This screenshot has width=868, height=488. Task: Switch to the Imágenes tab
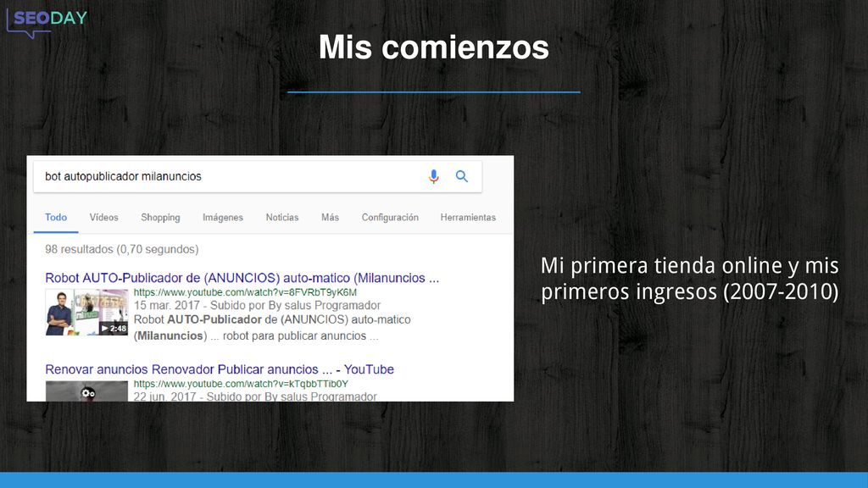point(223,218)
